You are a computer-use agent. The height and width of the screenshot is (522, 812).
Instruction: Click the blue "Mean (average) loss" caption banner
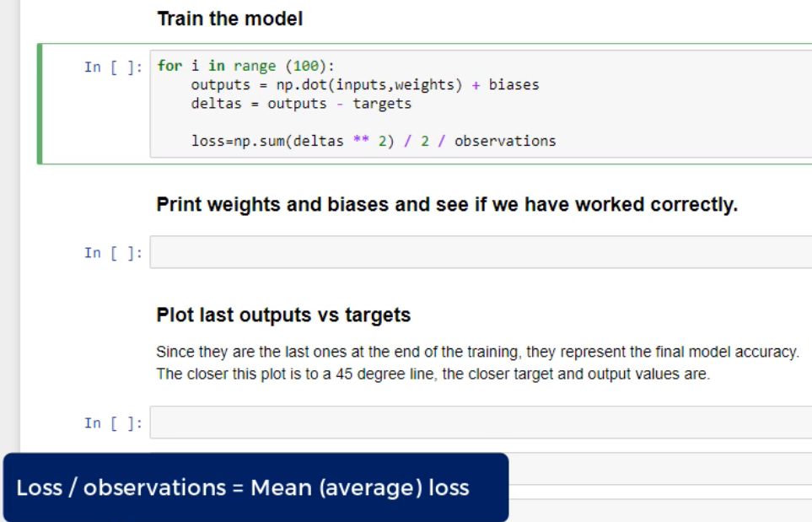[x=254, y=487]
